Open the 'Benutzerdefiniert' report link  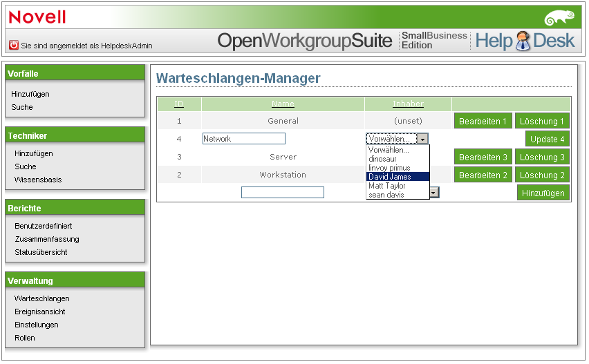43,226
